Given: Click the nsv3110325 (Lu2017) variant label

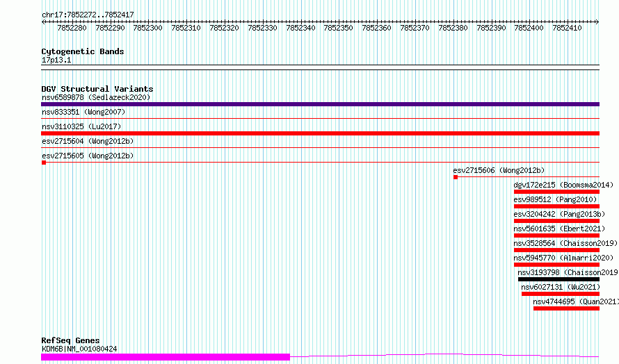Looking at the screenshot, I should pos(81,126).
